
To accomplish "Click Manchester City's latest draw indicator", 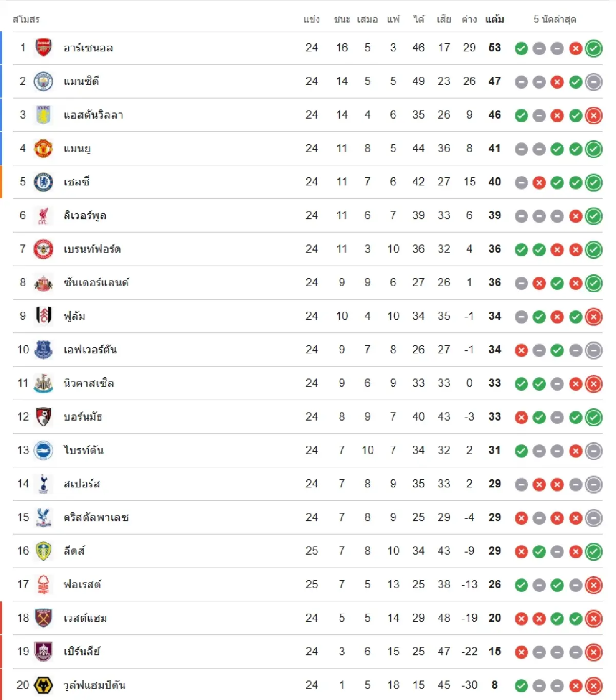I will tap(593, 82).
